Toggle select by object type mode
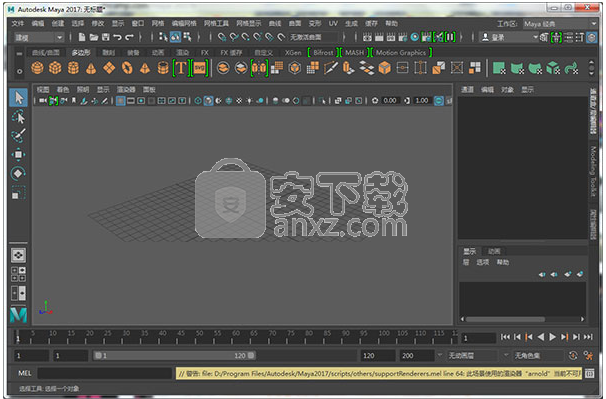606x399 pixels. point(175,37)
